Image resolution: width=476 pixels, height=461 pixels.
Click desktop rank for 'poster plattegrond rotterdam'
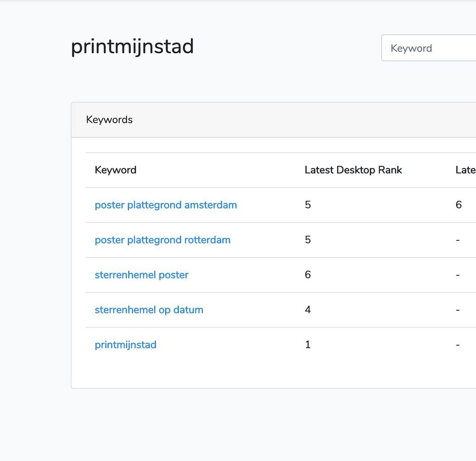(x=307, y=240)
